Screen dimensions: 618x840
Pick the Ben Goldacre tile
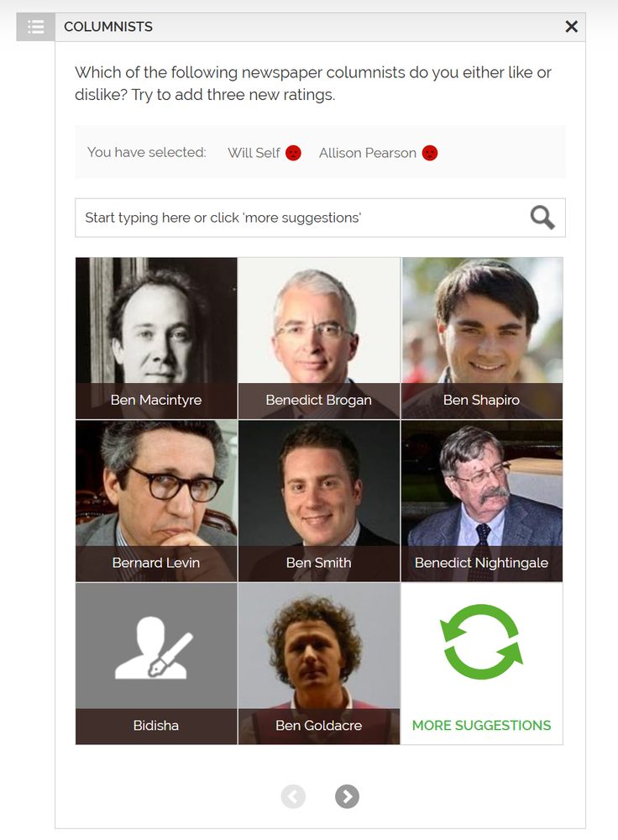coord(318,664)
